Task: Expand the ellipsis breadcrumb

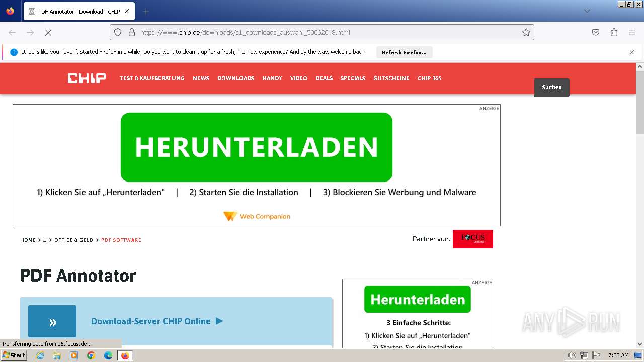Action: [x=44, y=240]
